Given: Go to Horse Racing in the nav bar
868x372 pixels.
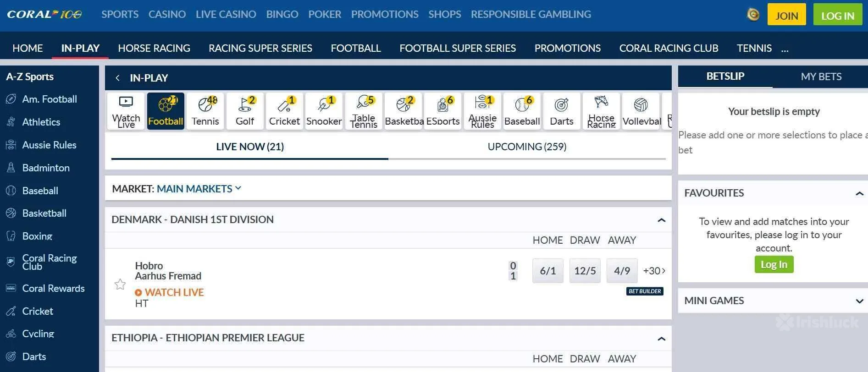Looking at the screenshot, I should 154,48.
